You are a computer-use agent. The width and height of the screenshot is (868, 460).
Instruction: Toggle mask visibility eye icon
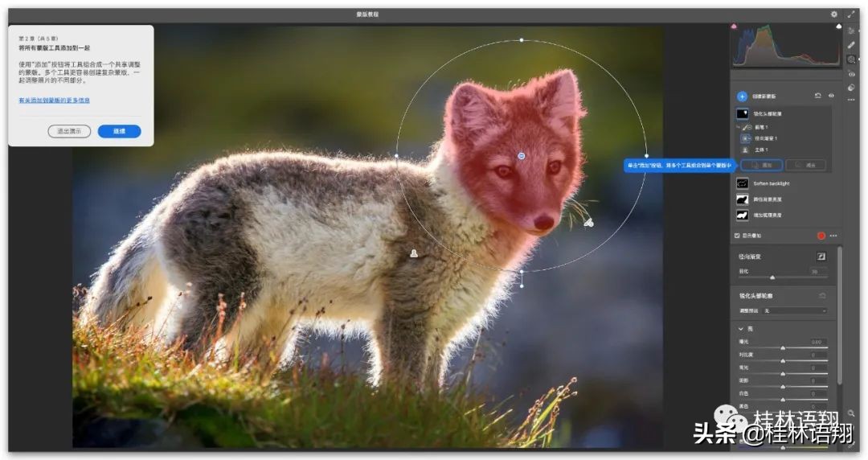tap(831, 96)
